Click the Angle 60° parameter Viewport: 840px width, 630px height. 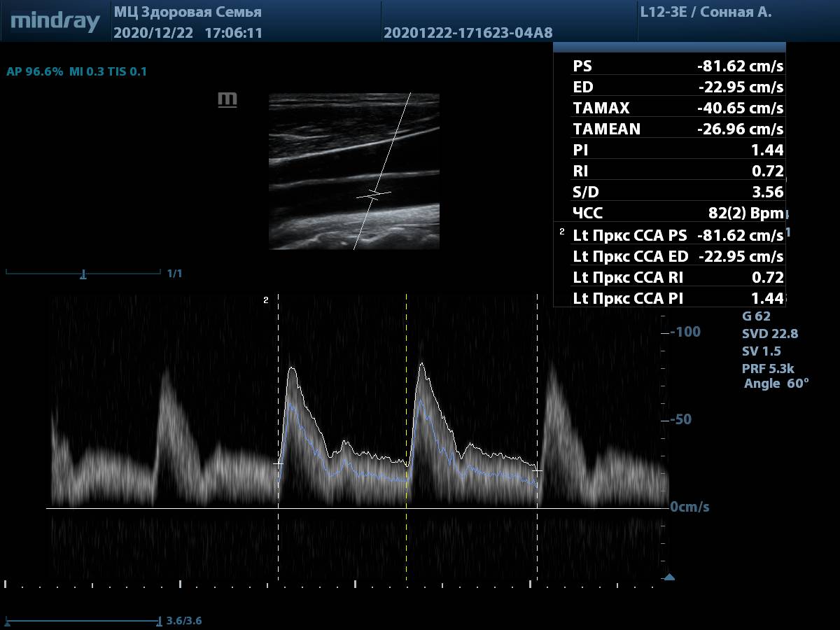click(x=776, y=384)
